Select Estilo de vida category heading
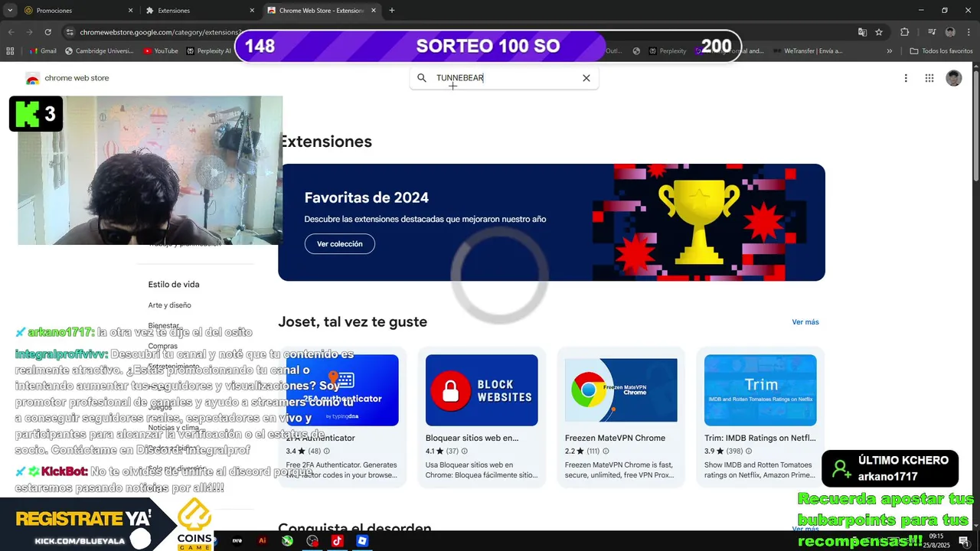980x551 pixels. point(174,285)
